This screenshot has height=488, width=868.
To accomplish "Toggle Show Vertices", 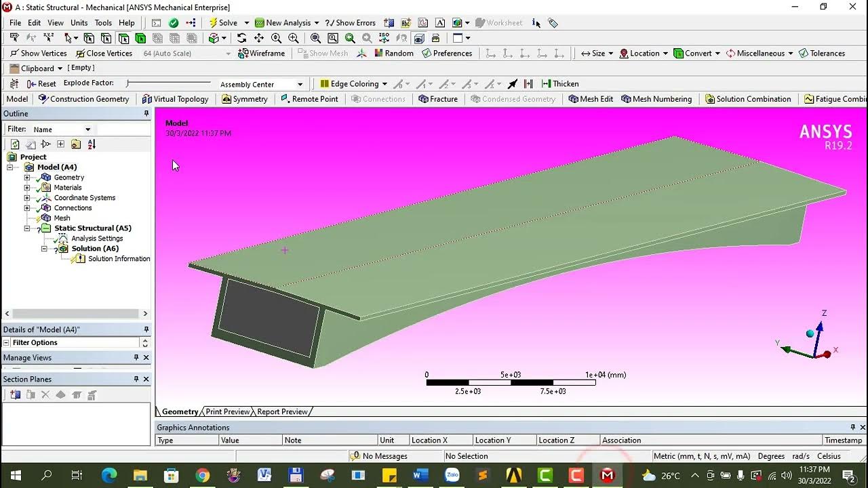I will pyautogui.click(x=38, y=53).
